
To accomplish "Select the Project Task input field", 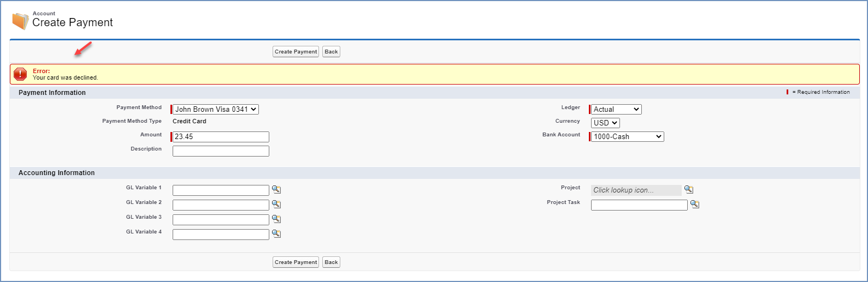I will [x=639, y=205].
